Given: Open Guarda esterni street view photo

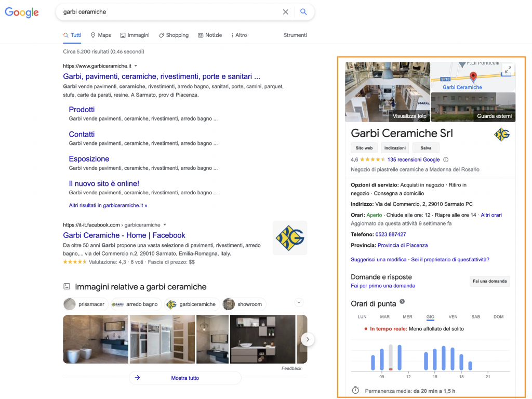Looking at the screenshot, I should click(473, 107).
